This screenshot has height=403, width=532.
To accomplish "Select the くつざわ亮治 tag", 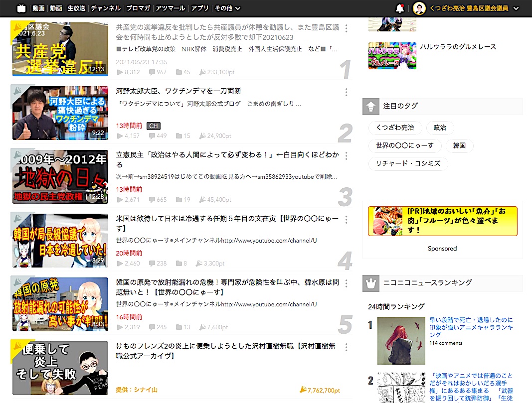I will click(395, 128).
